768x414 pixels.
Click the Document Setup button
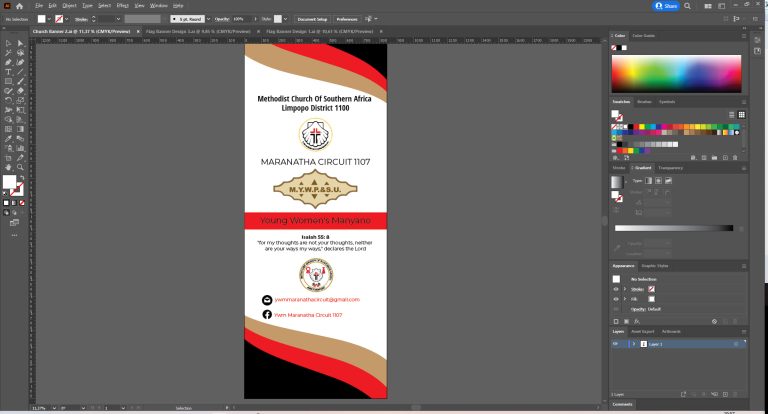point(312,18)
